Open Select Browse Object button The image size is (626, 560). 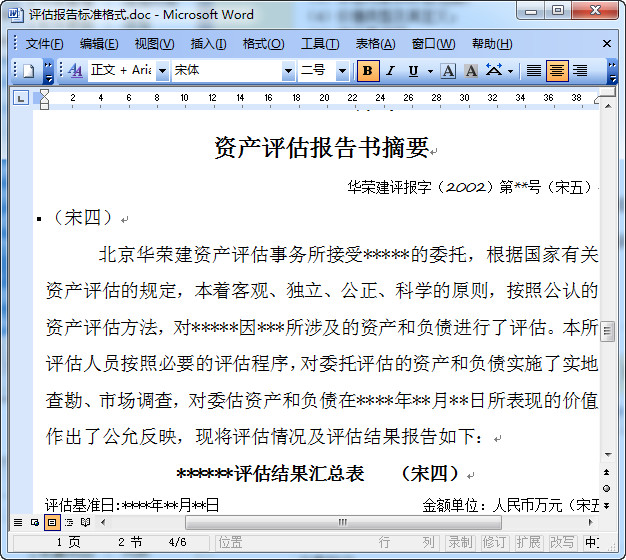click(607, 489)
